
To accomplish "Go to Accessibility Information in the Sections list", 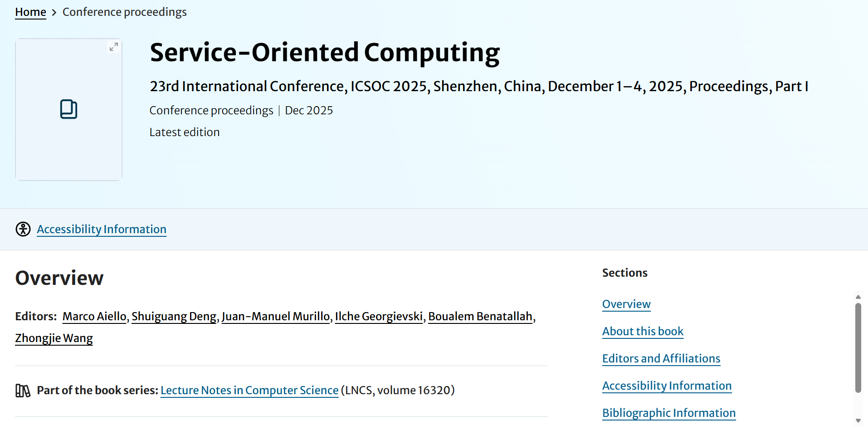I will (x=667, y=386).
